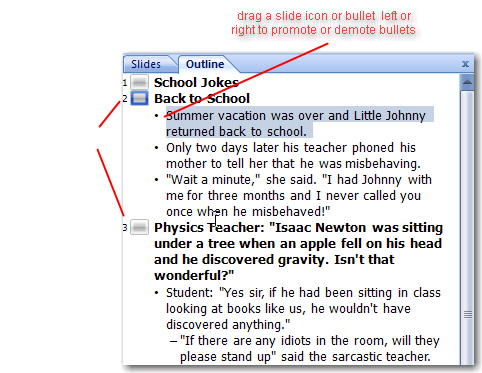Image resolution: width=482 pixels, height=373 pixels.
Task: Click bullet marker before 'Summer vacation'
Action: (157, 116)
